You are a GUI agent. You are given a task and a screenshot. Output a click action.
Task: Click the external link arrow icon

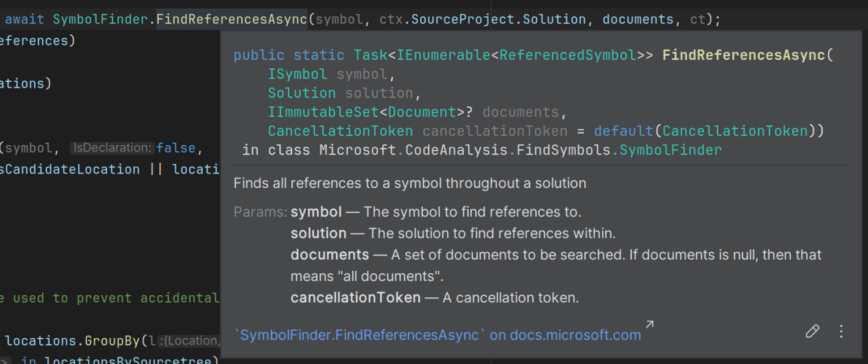649,324
